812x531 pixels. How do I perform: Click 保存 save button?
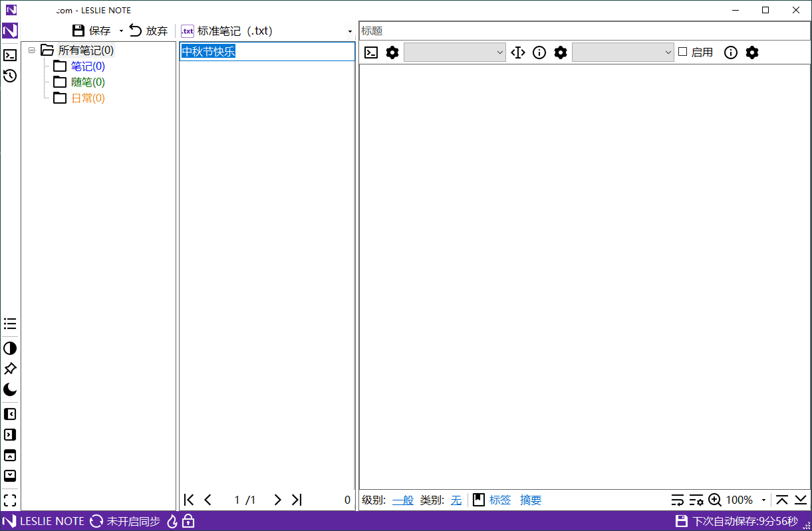[91, 31]
